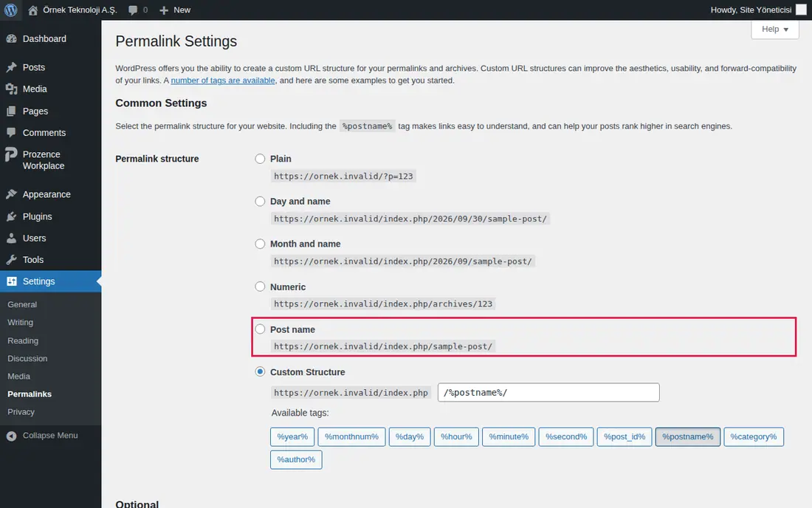This screenshot has width=812, height=508.
Task: Open the Users menu
Action: click(x=51, y=238)
